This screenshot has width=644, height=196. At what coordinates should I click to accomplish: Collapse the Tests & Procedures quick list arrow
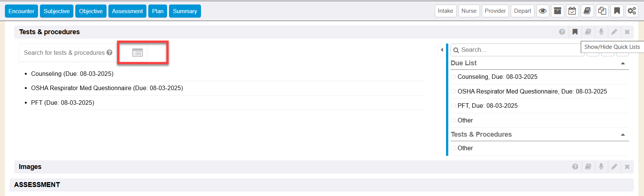623,135
